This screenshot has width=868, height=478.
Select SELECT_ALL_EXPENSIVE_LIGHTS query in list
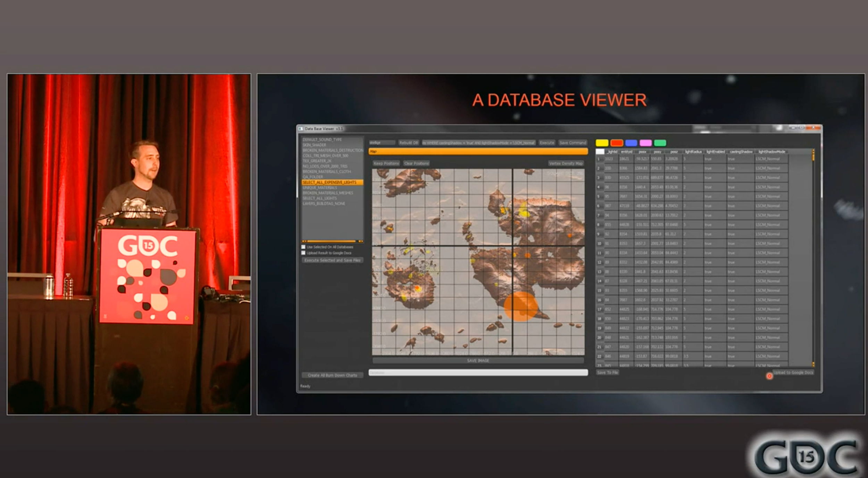[x=329, y=182]
